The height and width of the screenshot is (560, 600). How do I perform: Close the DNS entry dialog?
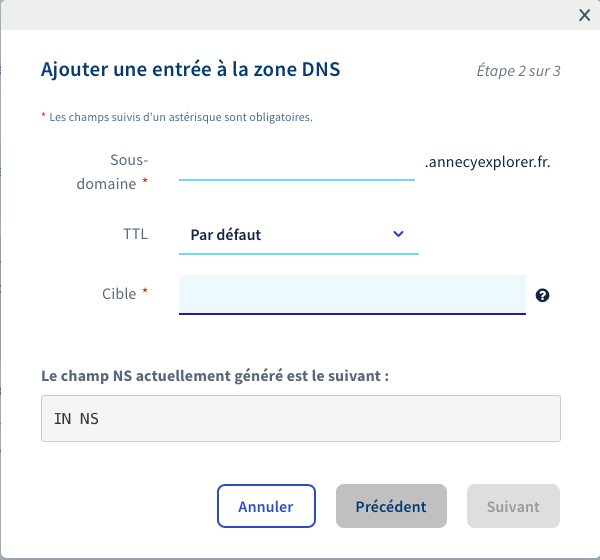point(585,15)
